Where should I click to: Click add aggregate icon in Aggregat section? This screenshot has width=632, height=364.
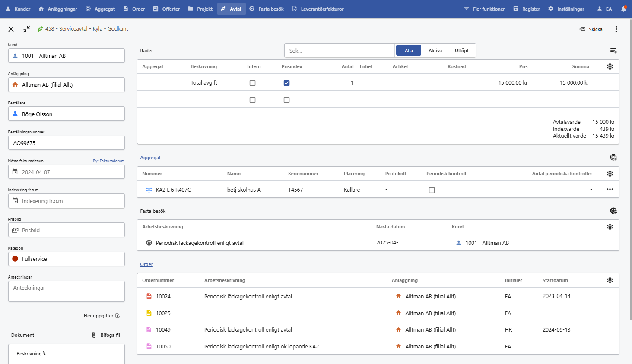[x=613, y=158]
